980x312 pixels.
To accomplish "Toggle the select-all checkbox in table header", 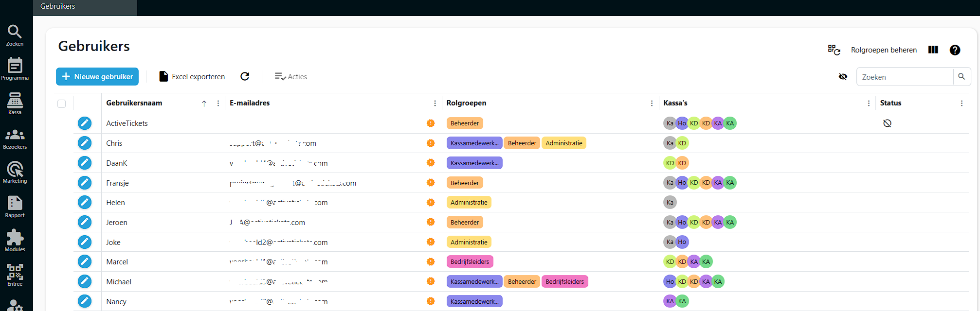I will click(61, 104).
